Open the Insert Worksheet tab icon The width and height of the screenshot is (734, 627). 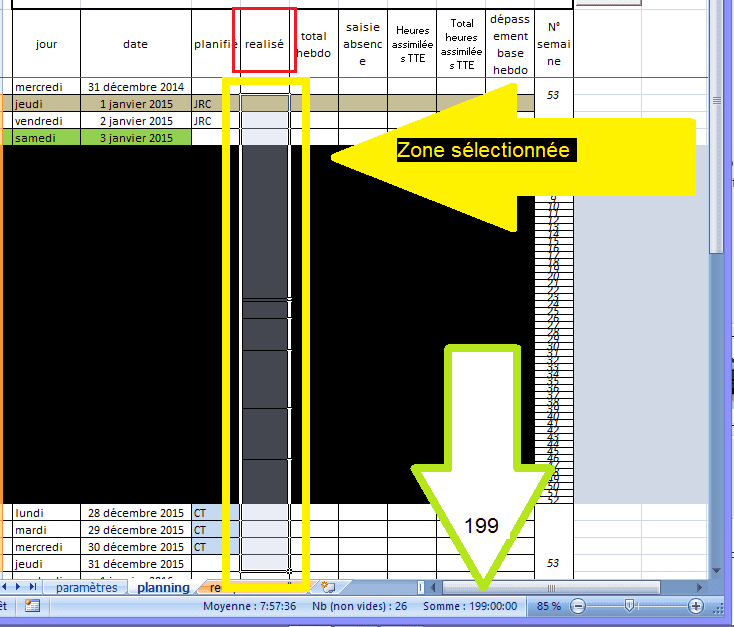[x=328, y=587]
